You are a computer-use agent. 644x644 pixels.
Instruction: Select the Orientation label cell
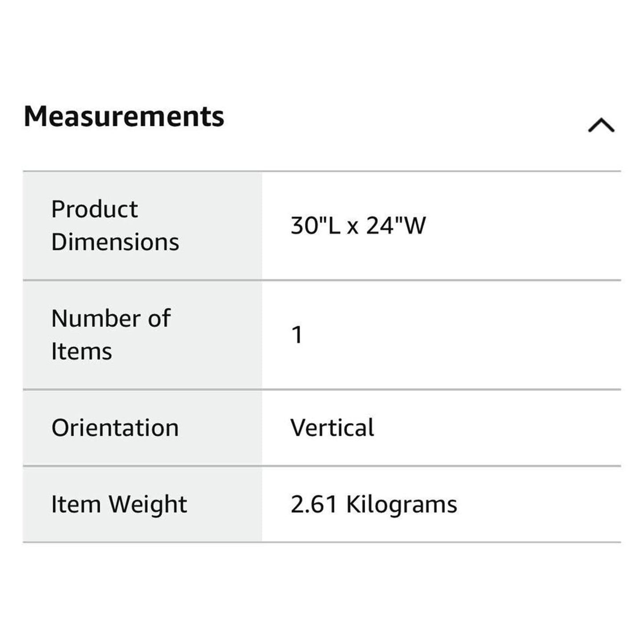point(142,428)
